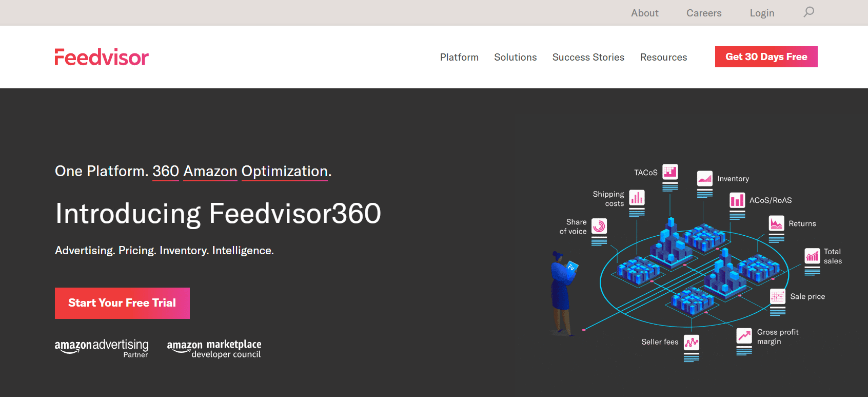The width and height of the screenshot is (868, 397).
Task: Open the Resources menu
Action: pos(663,57)
